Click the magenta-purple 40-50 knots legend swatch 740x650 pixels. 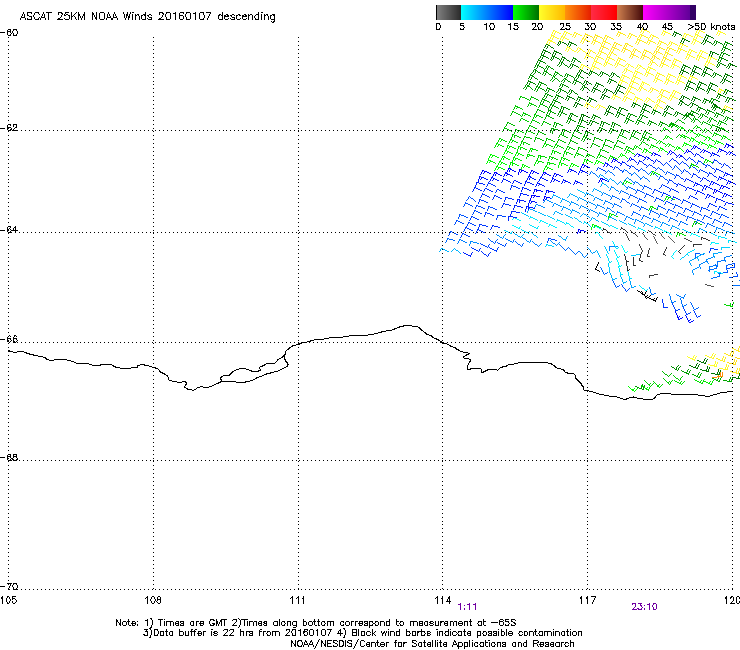669,12
